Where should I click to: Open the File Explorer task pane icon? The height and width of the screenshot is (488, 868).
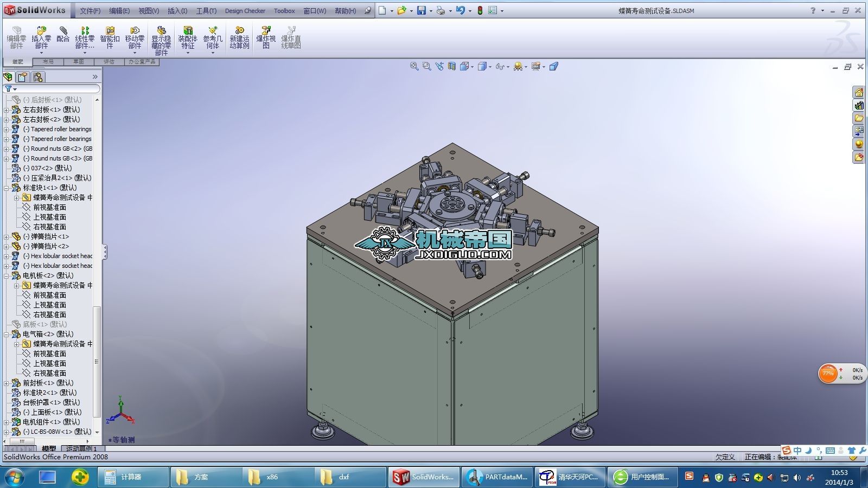859,118
